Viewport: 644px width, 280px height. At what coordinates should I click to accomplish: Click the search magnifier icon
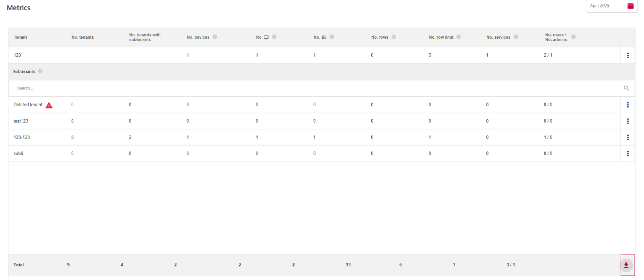pyautogui.click(x=626, y=88)
